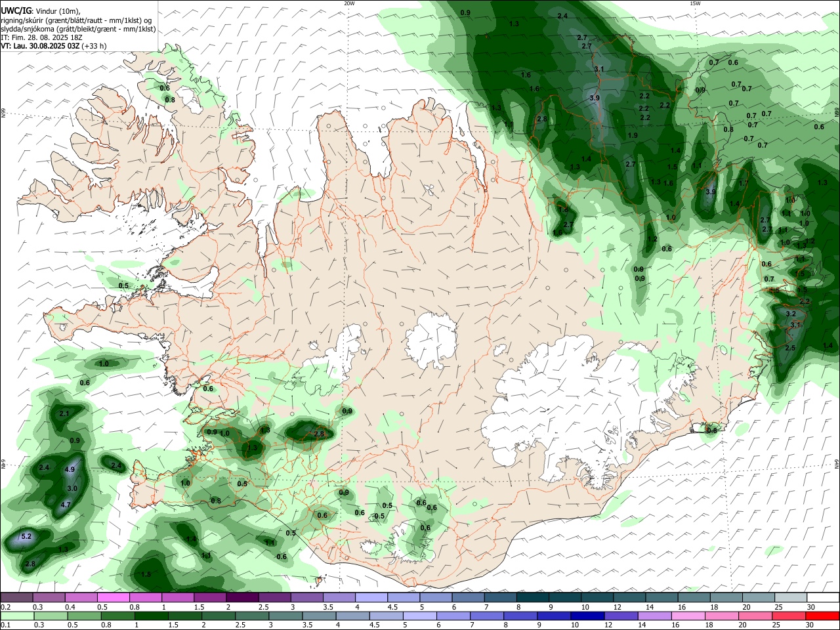840x630 pixels.
Task: Pick the first dark plum swatch after 0.2 in the top legend row
Action: click(x=17, y=598)
